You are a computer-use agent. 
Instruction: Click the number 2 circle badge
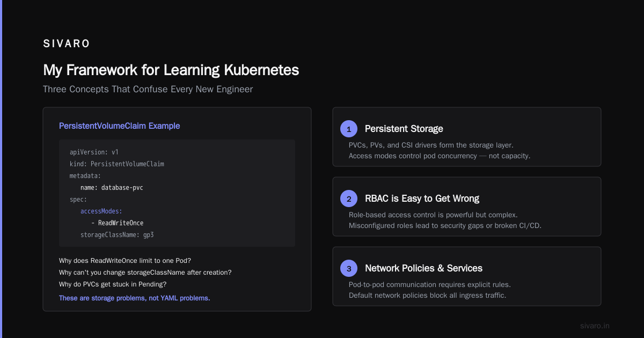(x=349, y=199)
